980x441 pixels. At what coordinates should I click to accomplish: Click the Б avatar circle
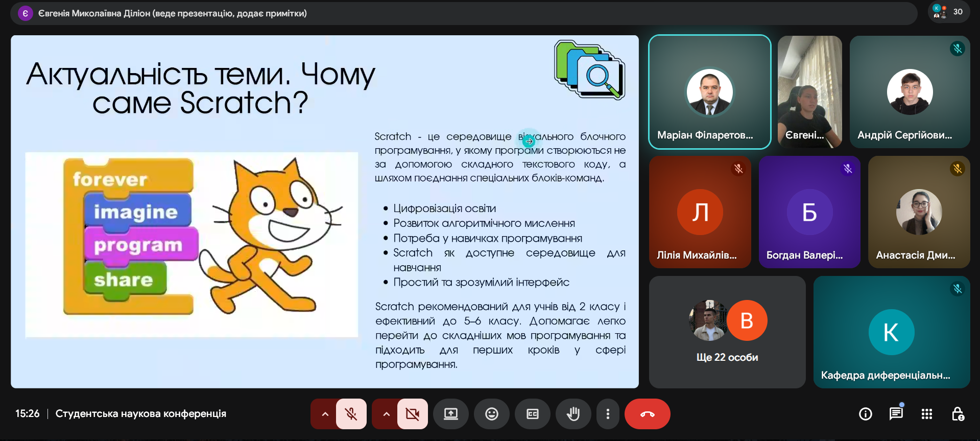[809, 212]
